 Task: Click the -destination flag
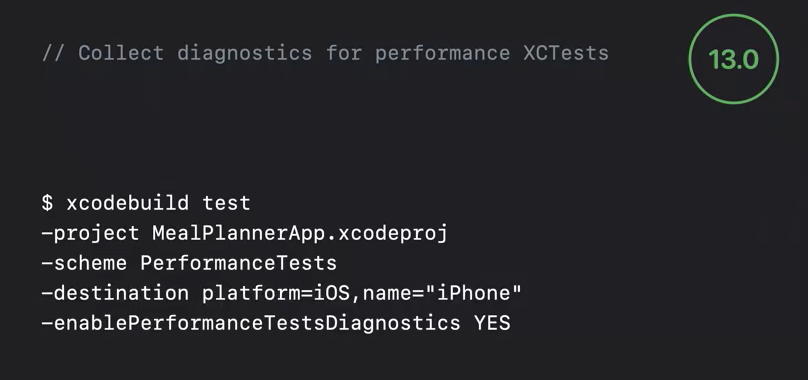coord(115,293)
